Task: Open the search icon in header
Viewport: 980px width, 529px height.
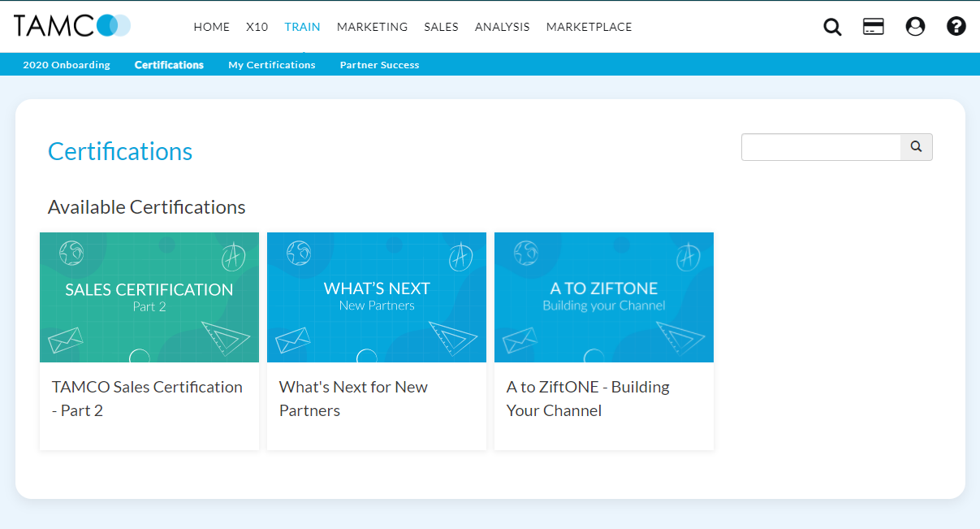Action: tap(832, 27)
